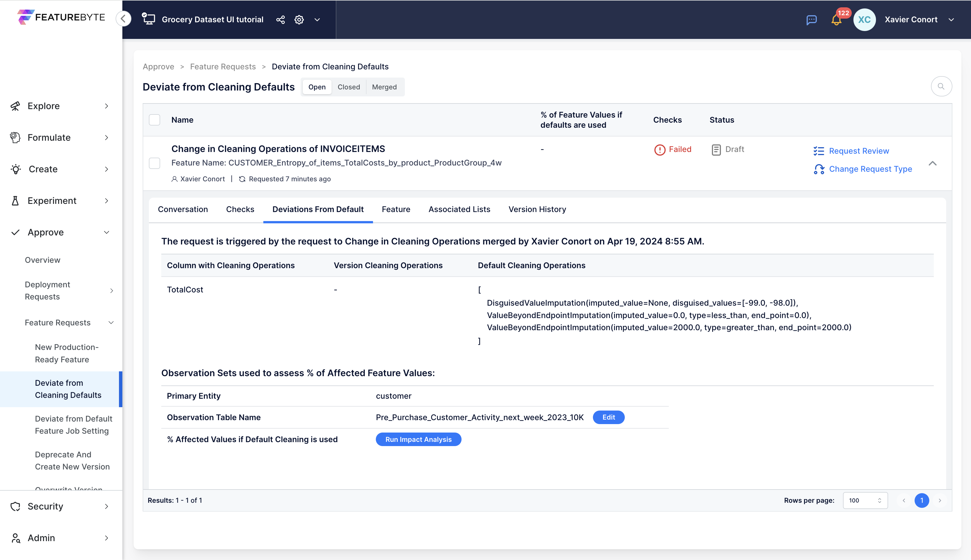This screenshot has height=560, width=971.
Task: Click the Request Review checklist icon
Action: click(x=819, y=151)
